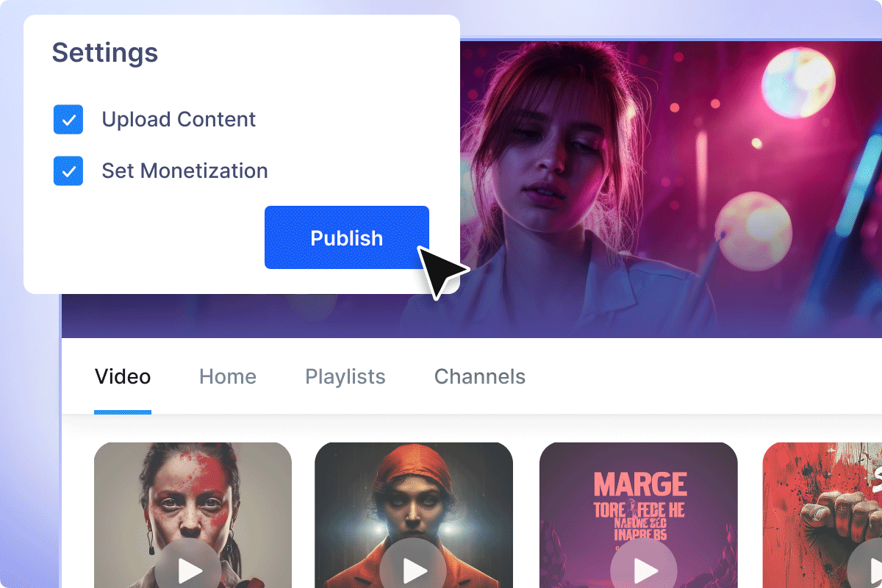
Task: Open the orange headscarf video thumbnail
Action: [x=414, y=515]
